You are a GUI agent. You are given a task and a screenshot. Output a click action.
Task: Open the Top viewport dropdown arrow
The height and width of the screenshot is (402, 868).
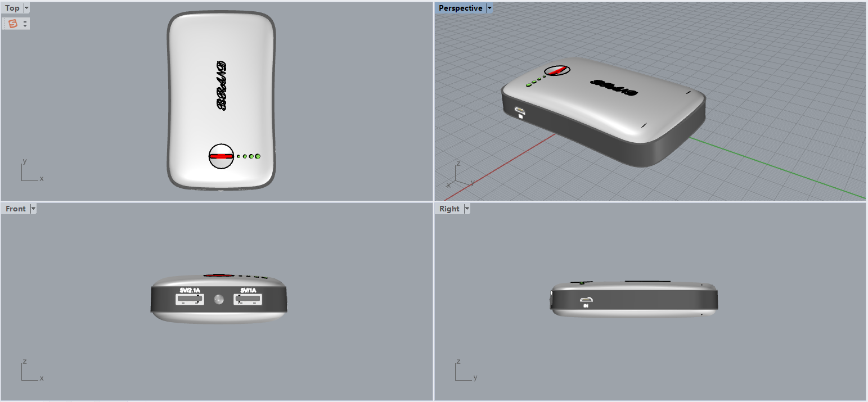tap(26, 8)
